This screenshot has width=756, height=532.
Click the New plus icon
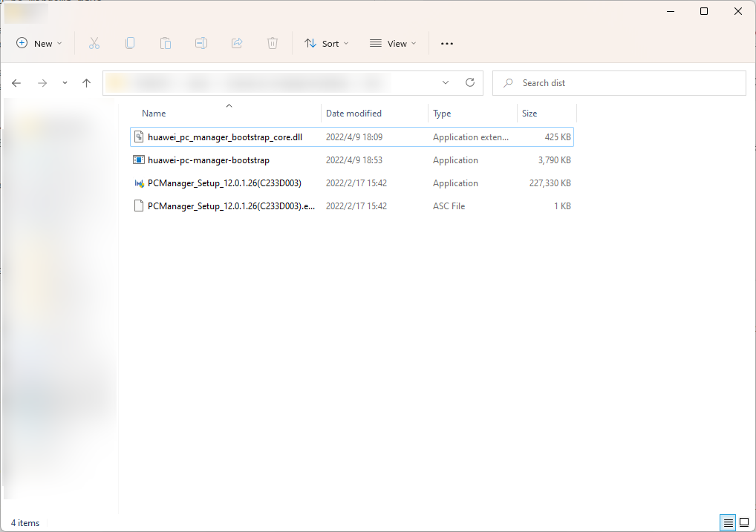[22, 43]
